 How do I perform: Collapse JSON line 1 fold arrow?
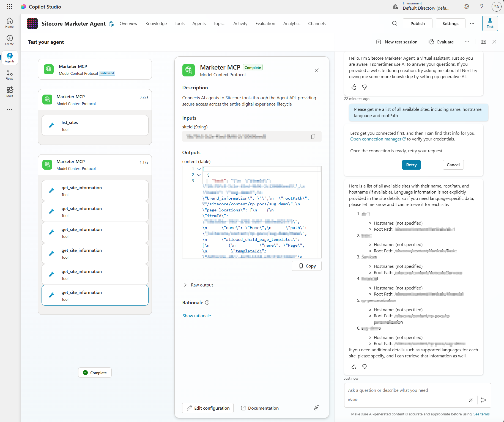[x=199, y=169]
